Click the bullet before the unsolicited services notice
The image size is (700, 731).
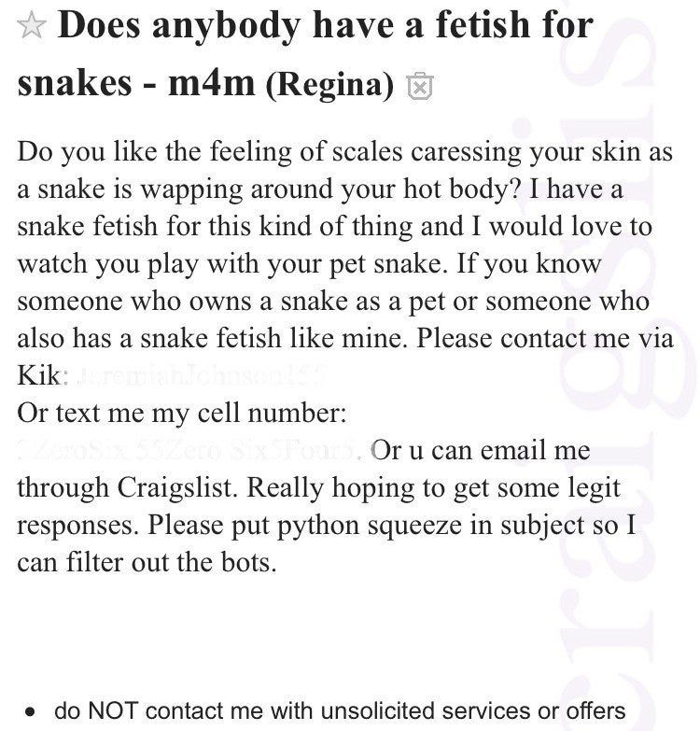pyautogui.click(x=30, y=712)
